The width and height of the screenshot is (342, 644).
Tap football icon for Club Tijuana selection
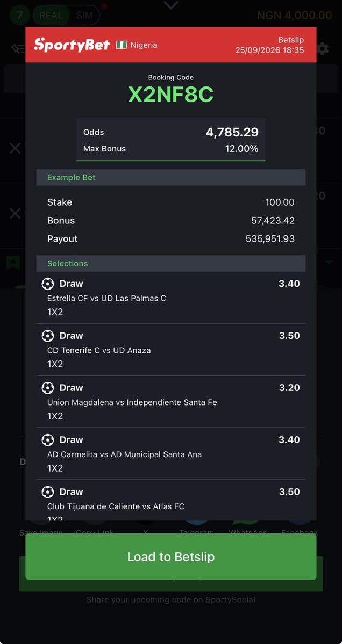point(48,492)
